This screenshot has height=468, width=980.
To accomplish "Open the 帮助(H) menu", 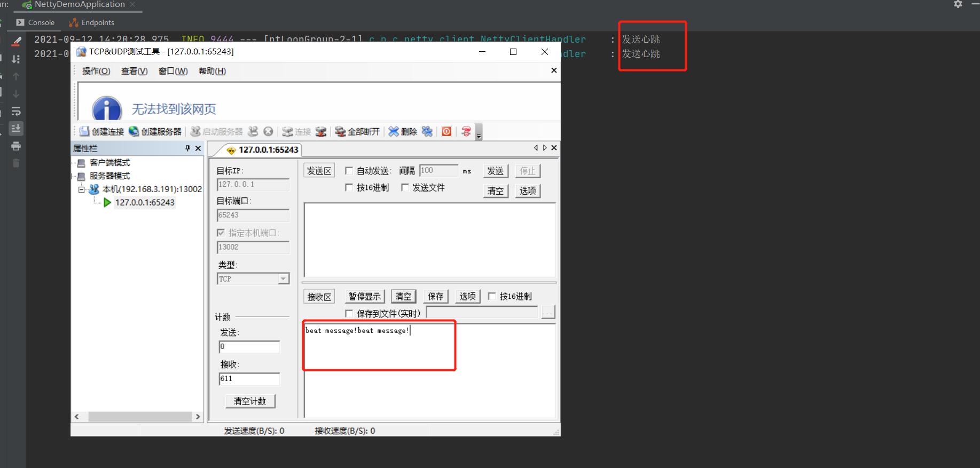I will coord(212,71).
